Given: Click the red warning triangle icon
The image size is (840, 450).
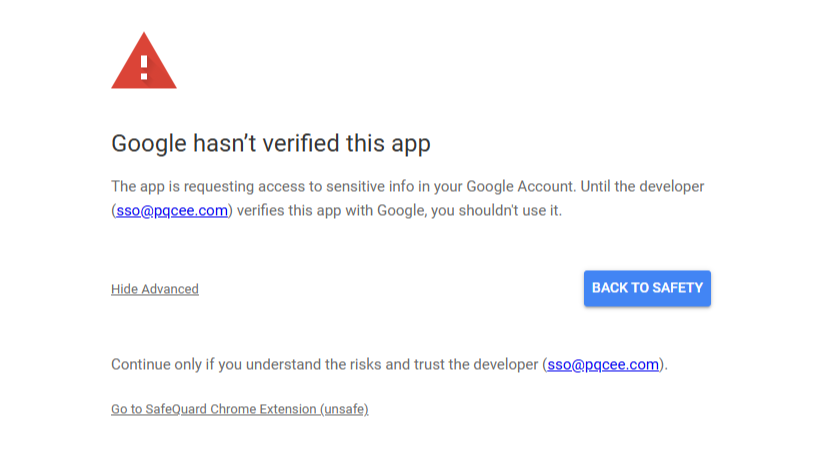Looking at the screenshot, I should click(x=144, y=61).
